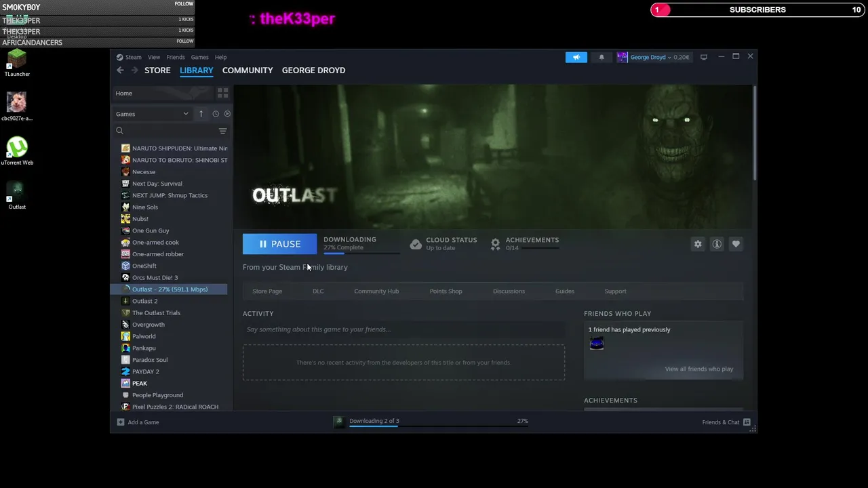
Task: Open the Support link
Action: (x=615, y=291)
